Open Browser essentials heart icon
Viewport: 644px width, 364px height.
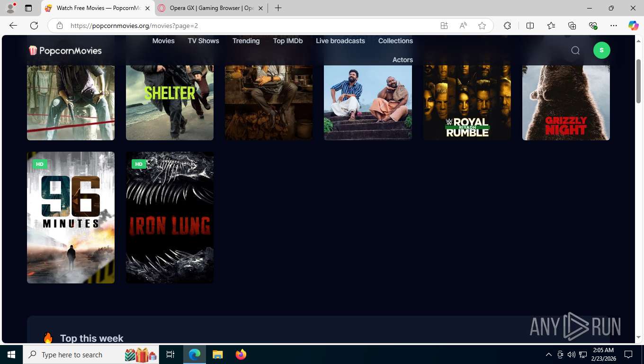593,26
